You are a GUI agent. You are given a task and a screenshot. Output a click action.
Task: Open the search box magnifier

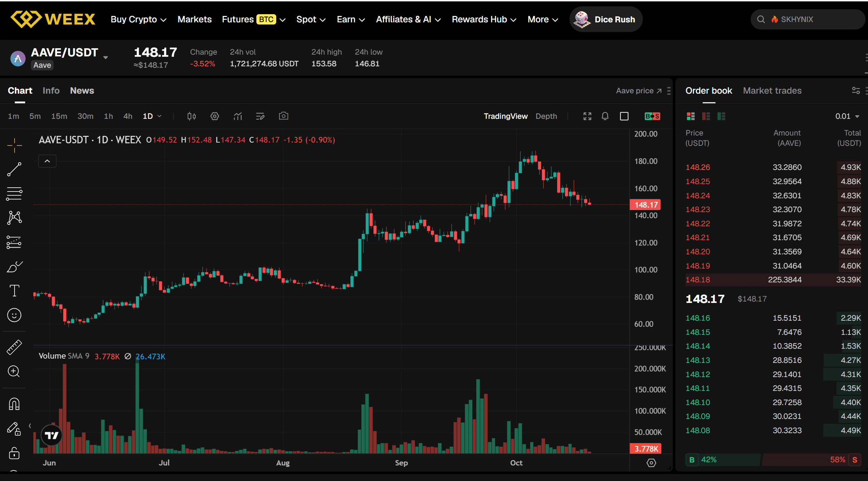(x=761, y=20)
